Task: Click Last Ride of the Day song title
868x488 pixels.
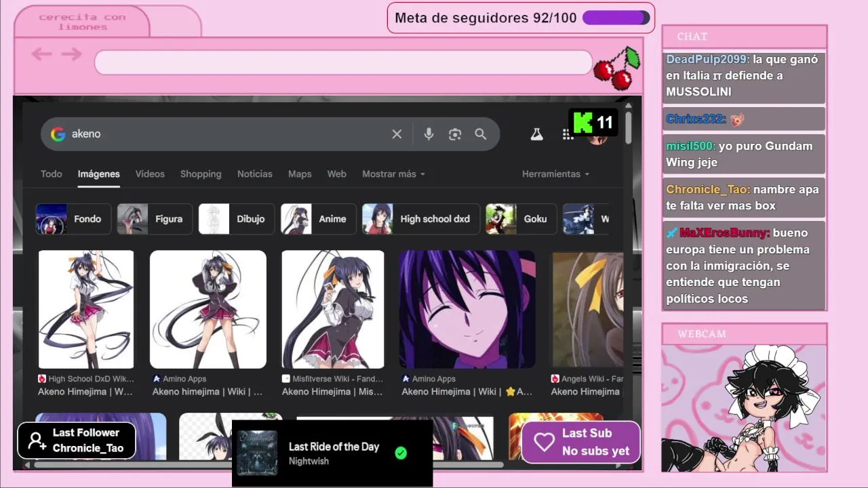Action: point(334,447)
